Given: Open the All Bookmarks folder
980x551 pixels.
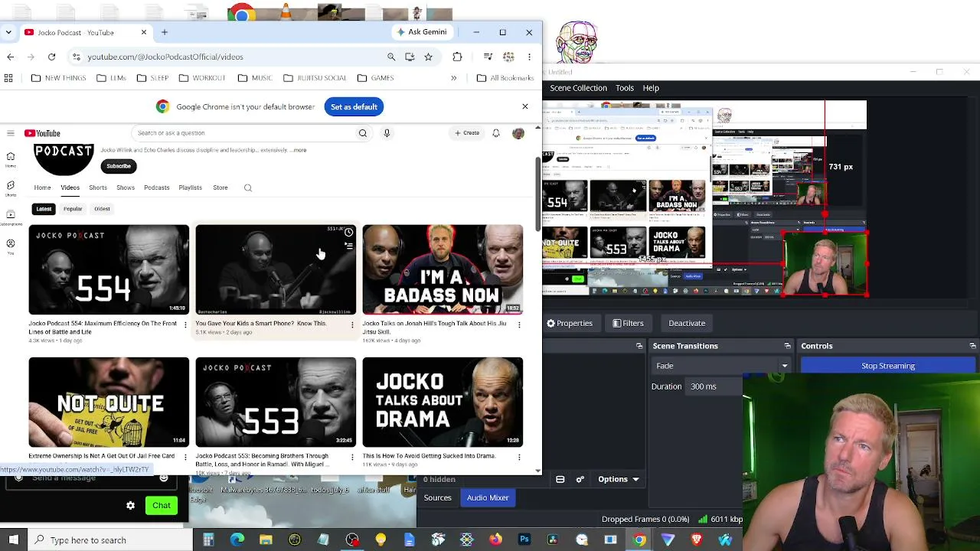Looking at the screenshot, I should coord(505,78).
